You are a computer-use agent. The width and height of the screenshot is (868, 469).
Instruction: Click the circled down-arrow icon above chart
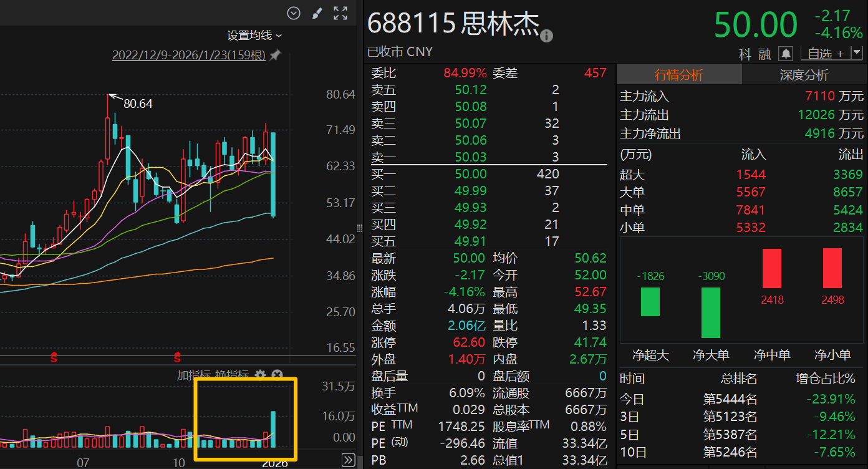click(x=294, y=13)
